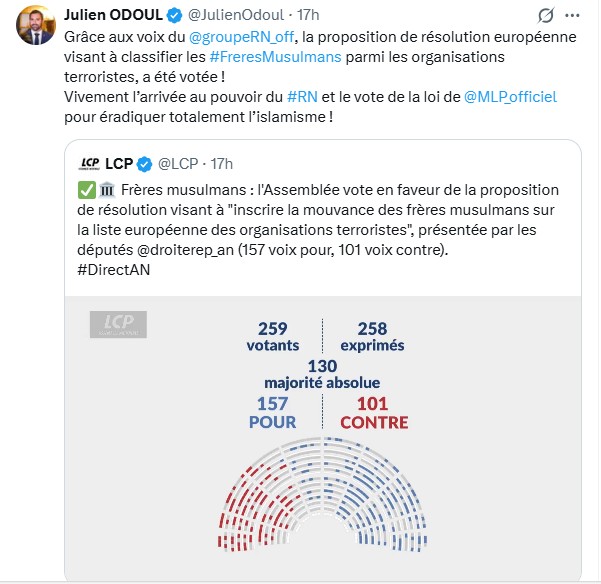Open the three-dot more options menu
Screen dimensions: 601x584
579,16
